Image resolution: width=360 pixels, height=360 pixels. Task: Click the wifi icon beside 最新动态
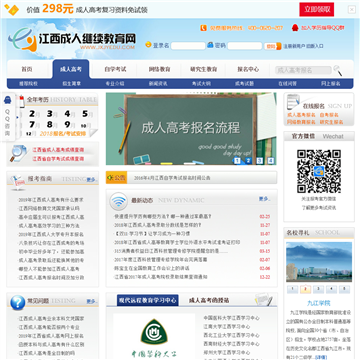coord(119,201)
